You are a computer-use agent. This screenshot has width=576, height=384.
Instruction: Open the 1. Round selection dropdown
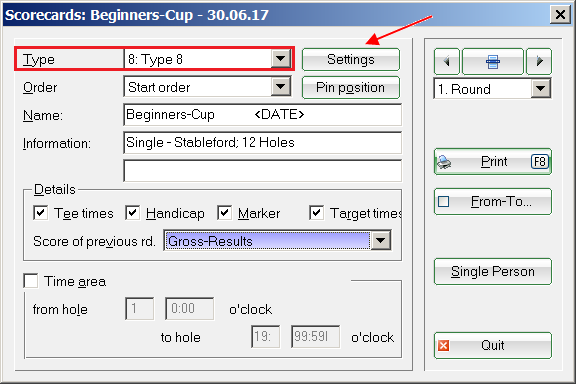click(x=541, y=89)
